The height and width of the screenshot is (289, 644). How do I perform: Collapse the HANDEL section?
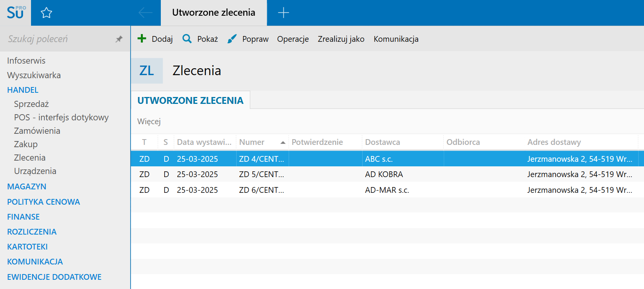click(x=23, y=90)
